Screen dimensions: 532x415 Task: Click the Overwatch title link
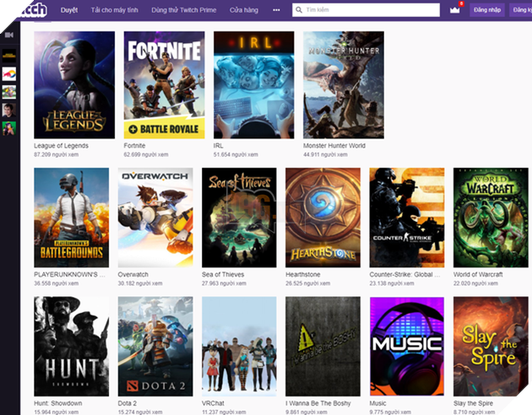pos(133,274)
